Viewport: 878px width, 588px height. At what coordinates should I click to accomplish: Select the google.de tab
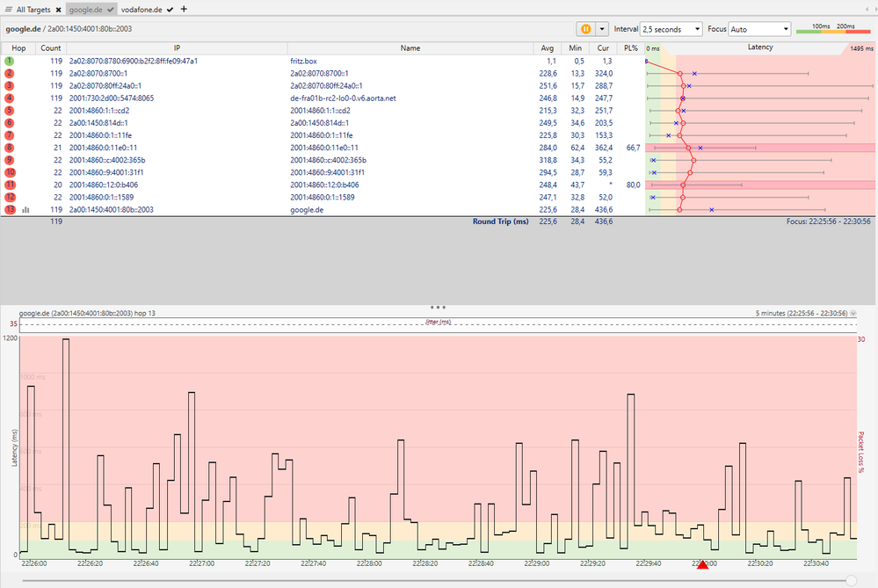[85, 9]
